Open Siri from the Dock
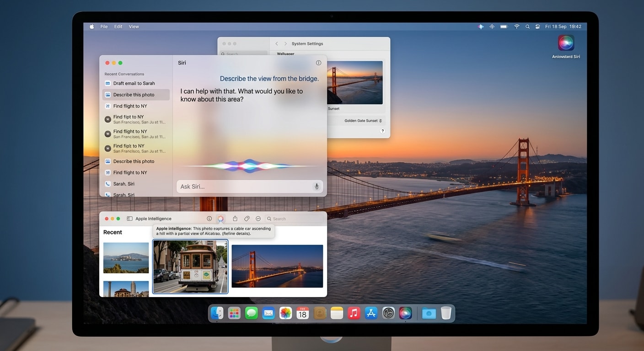 coord(405,313)
